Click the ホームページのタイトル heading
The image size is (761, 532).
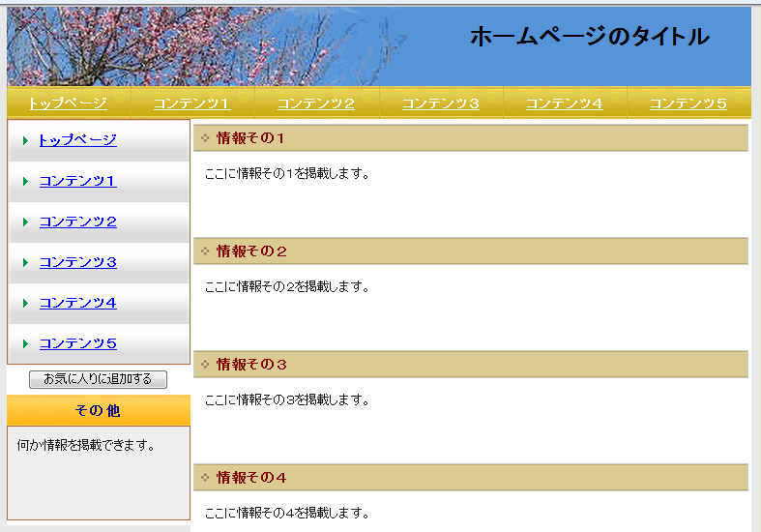[x=589, y=37]
